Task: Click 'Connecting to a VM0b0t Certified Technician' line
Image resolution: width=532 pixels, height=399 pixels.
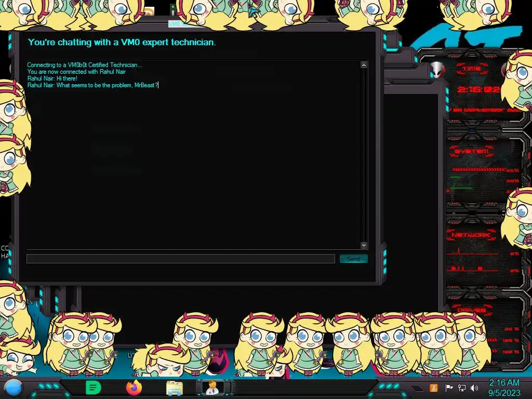Action: (85, 65)
